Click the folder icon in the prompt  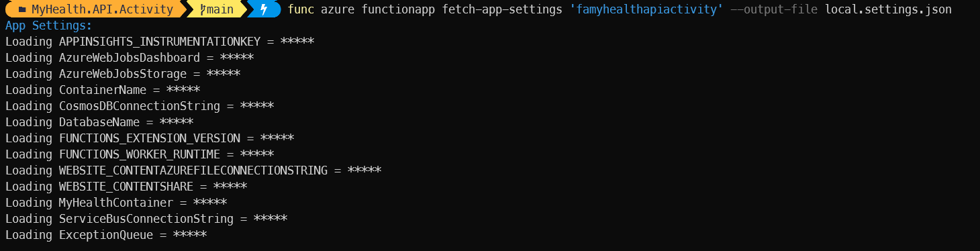point(21,10)
